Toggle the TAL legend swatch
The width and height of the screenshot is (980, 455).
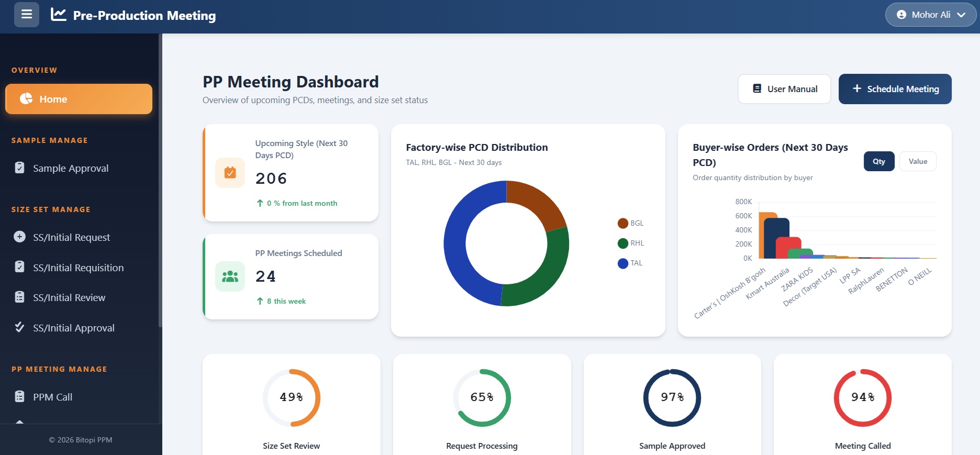[x=623, y=263]
